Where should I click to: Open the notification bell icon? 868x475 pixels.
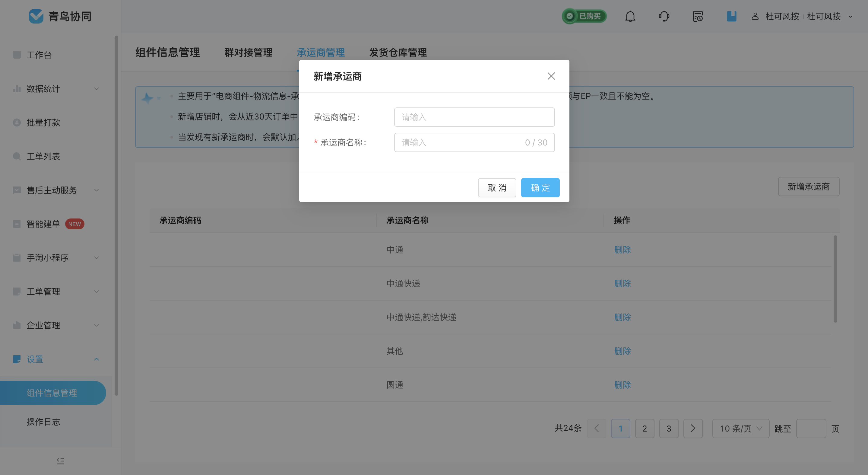point(630,16)
